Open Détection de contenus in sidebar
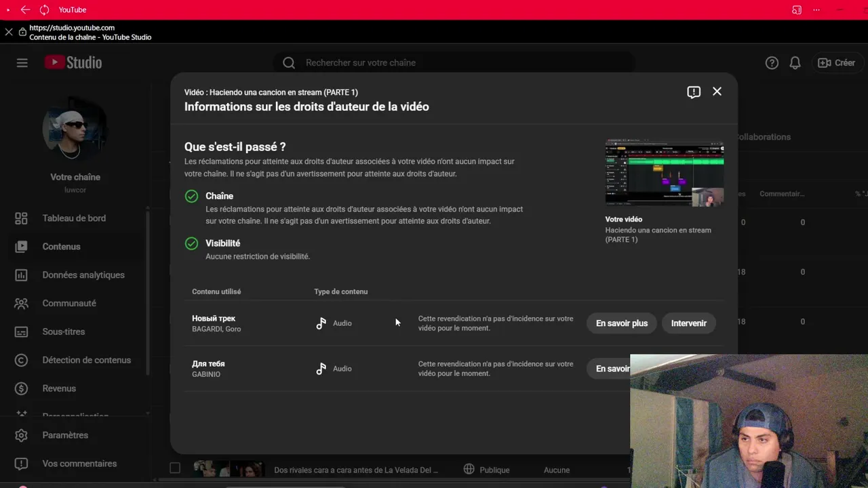Image resolution: width=868 pixels, height=488 pixels. 87,360
